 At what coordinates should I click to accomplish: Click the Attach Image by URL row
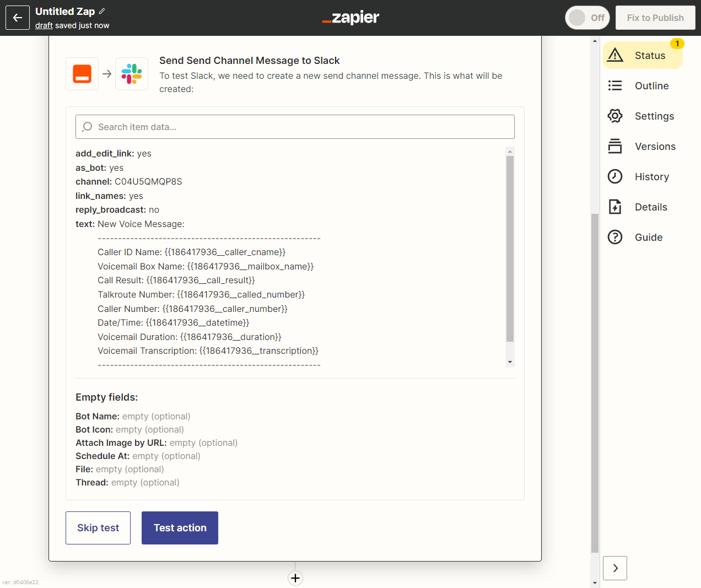[x=157, y=443]
